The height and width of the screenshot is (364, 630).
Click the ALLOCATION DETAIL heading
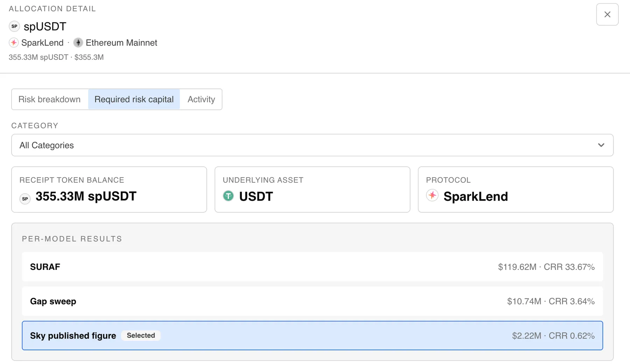pyautogui.click(x=52, y=9)
